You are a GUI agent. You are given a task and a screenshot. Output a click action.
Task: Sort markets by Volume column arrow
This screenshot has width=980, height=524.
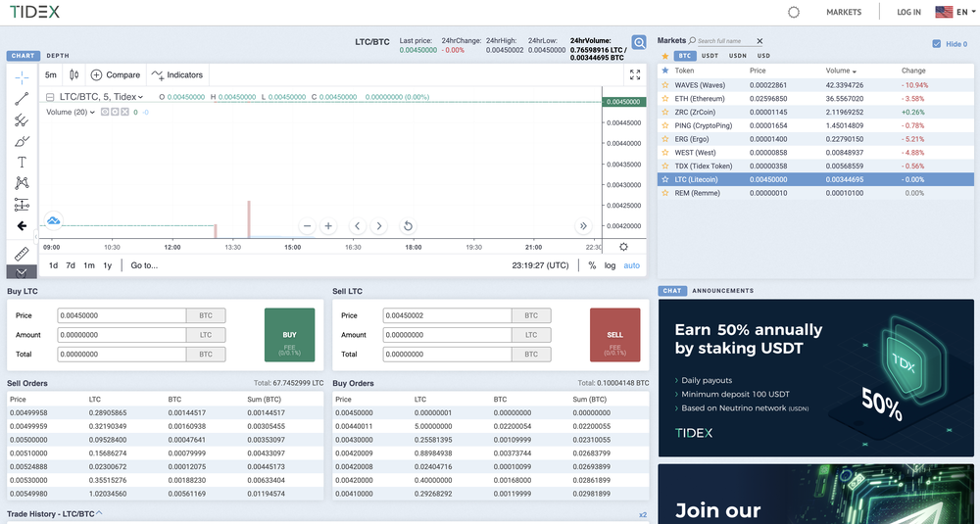coord(855,71)
